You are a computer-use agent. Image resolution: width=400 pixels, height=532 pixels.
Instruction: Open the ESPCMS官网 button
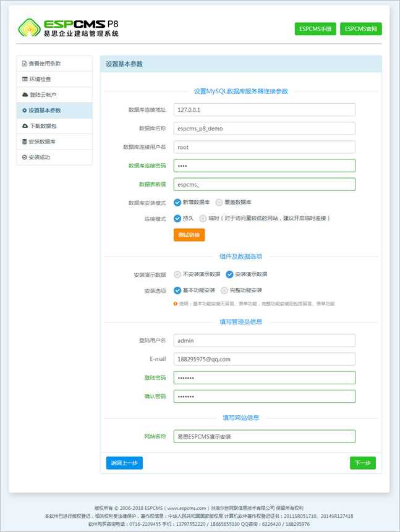tap(361, 29)
